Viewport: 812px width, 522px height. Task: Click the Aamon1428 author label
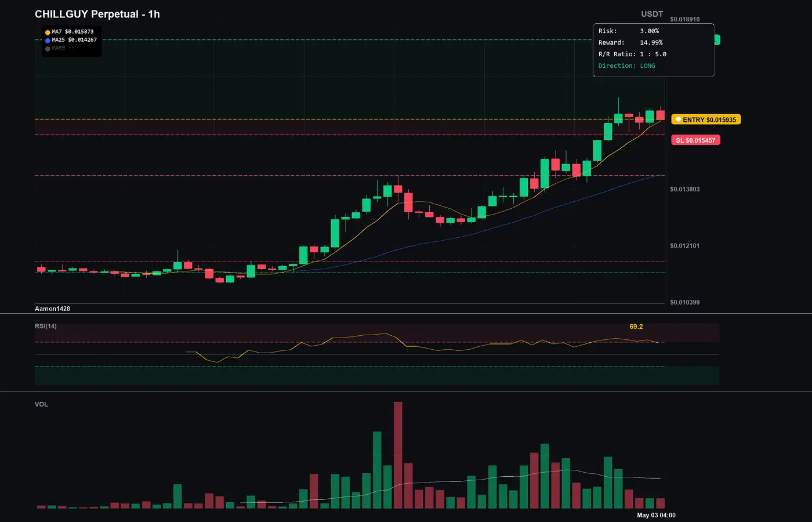52,309
